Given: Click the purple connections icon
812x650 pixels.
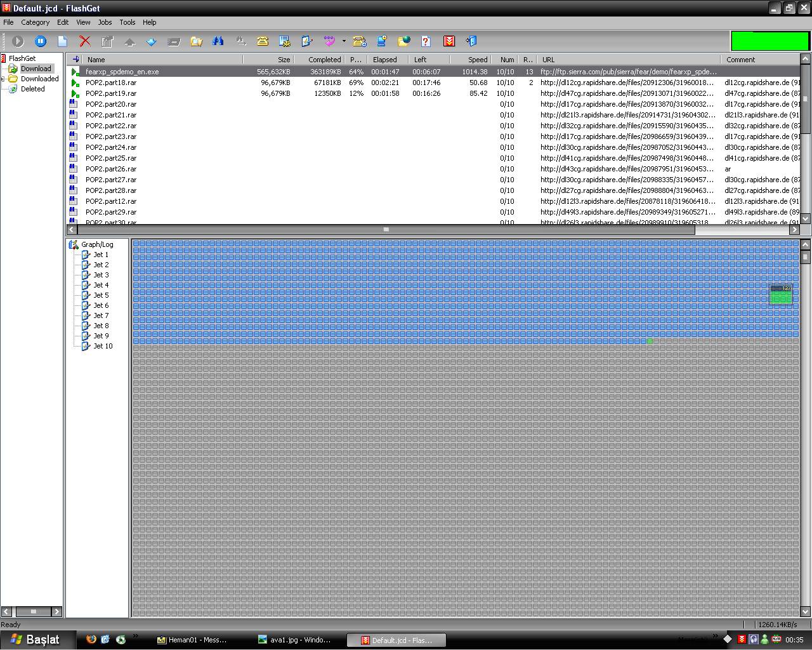Looking at the screenshot, I should [x=329, y=41].
